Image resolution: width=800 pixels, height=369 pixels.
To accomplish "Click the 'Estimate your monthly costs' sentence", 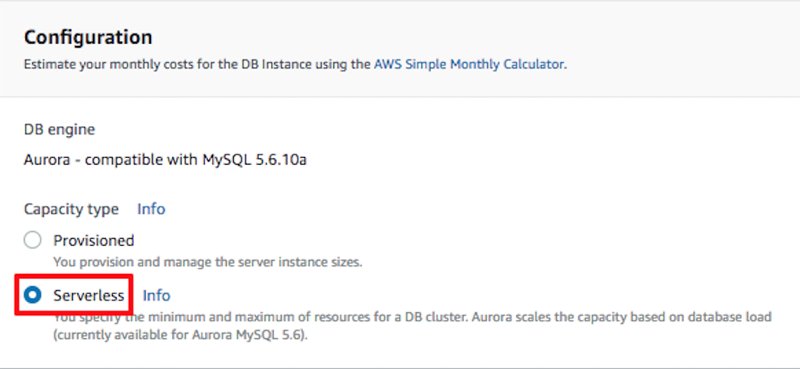I will click(295, 64).
